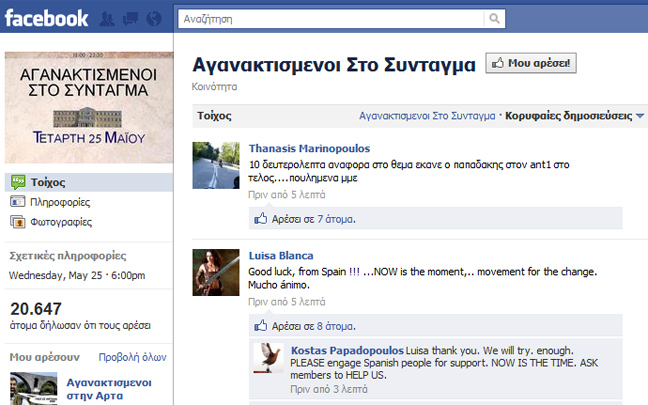
Task: Click the 20.647 likes count
Action: (x=36, y=309)
